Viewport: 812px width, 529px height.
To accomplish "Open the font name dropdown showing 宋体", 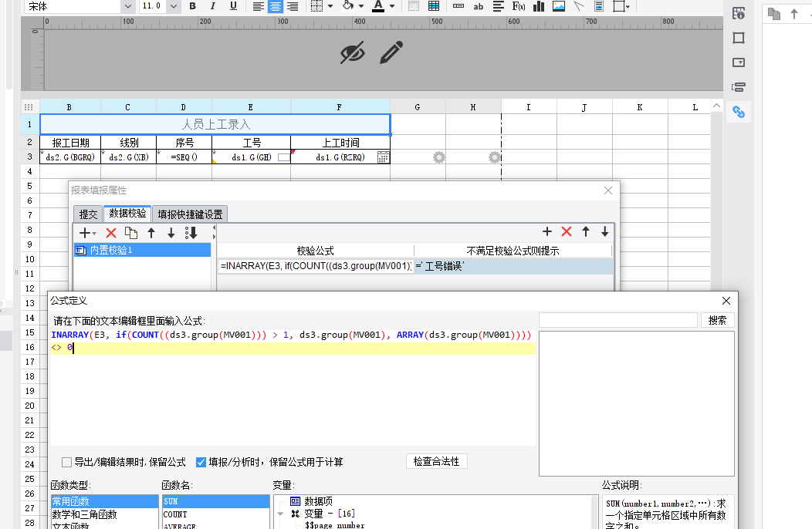I will [x=127, y=6].
